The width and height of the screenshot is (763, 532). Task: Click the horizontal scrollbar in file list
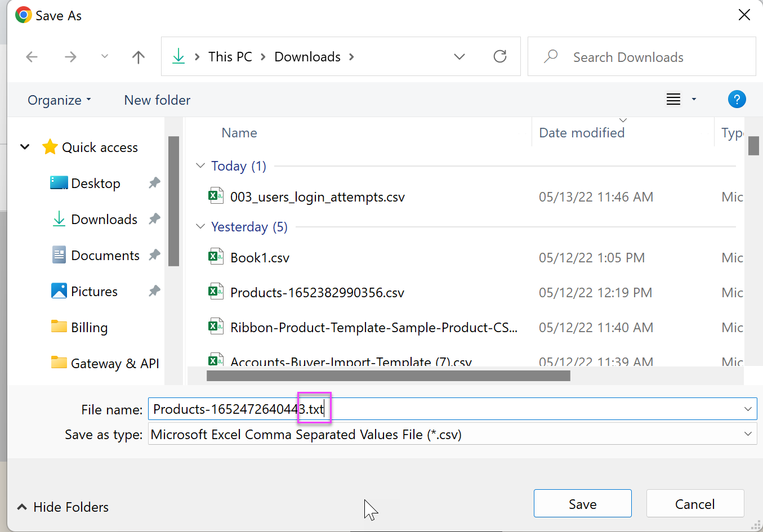point(388,375)
